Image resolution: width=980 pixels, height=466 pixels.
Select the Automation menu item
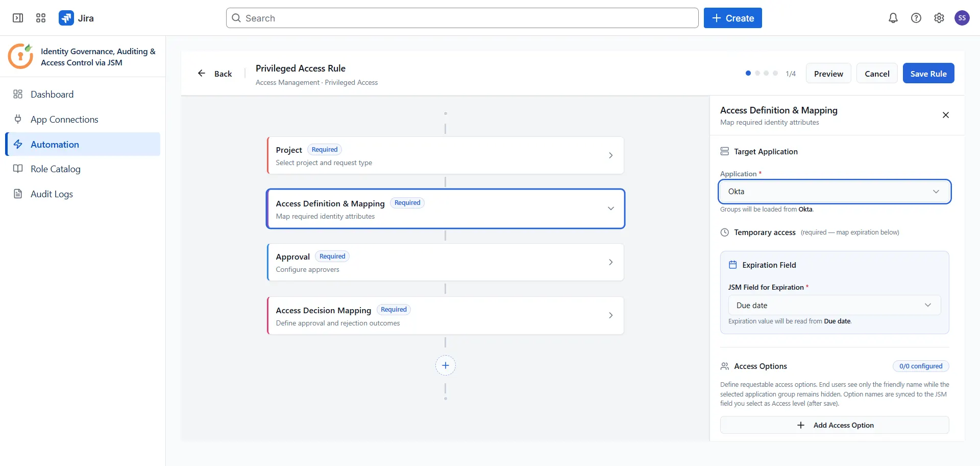pyautogui.click(x=83, y=144)
